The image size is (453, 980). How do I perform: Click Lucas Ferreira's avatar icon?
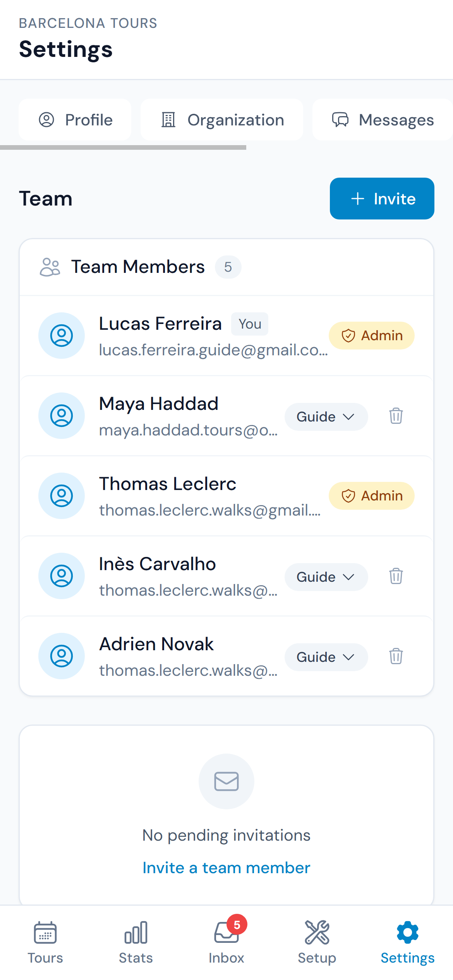[61, 336]
